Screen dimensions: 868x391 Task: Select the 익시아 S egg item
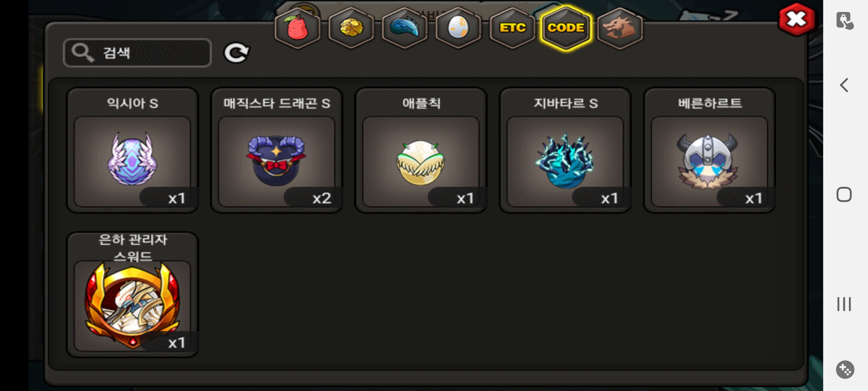point(132,150)
